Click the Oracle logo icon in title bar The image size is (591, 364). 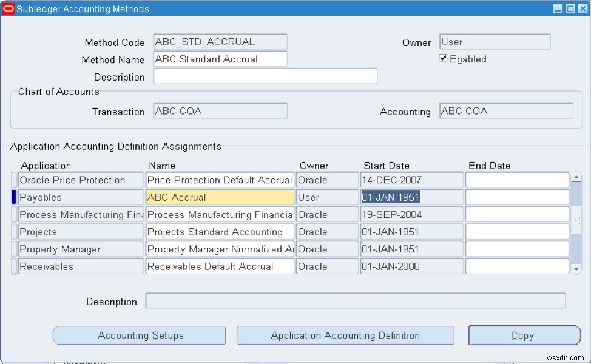[8, 8]
